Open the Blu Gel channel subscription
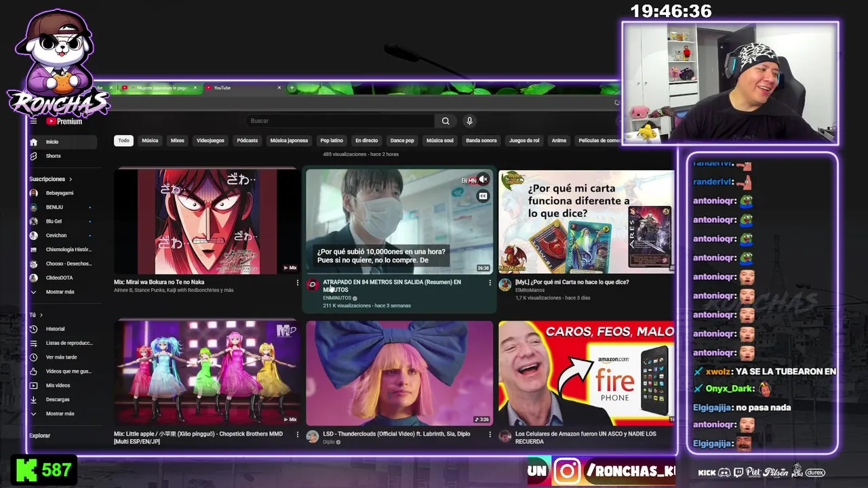Viewport: 868px width, 488px height. point(62,222)
